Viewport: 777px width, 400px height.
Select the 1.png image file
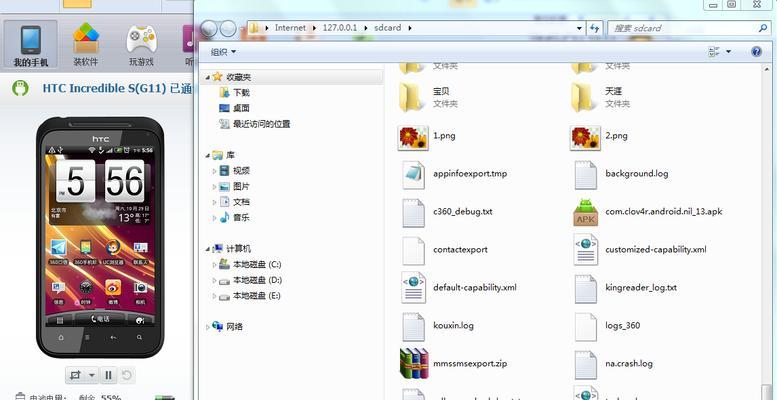[413, 138]
